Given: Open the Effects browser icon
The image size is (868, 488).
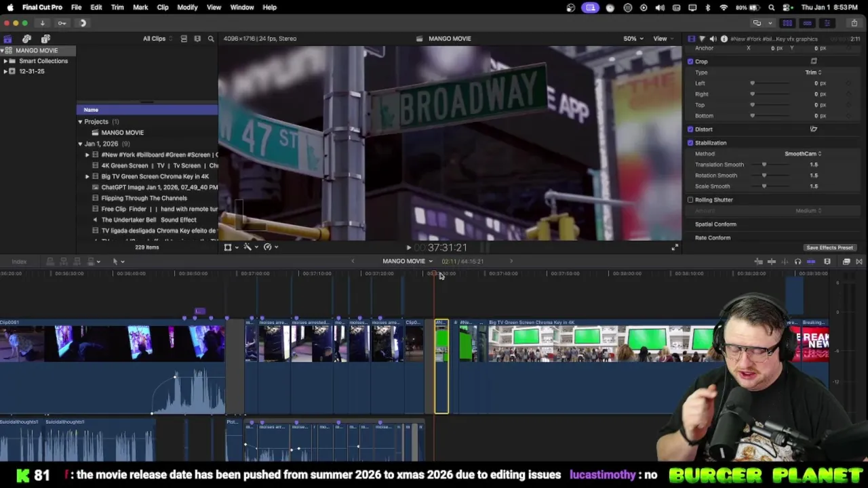Looking at the screenshot, I should pos(846,262).
